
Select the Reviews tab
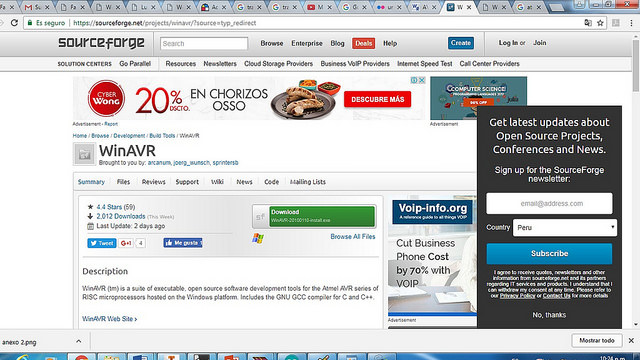pos(153,182)
